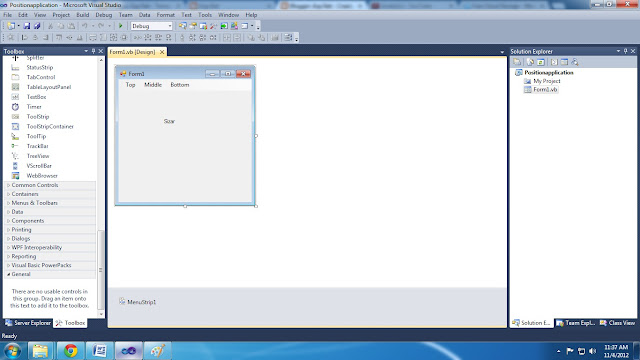The height and width of the screenshot is (360, 640).
Task: Open Solution Explorer Properties icon
Action: (517, 62)
